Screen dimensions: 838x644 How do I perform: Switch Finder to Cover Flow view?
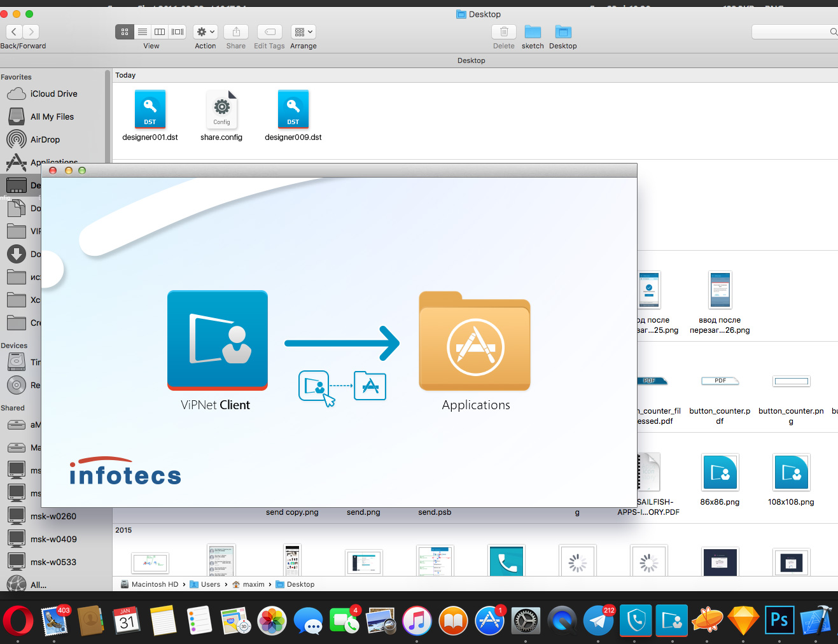pyautogui.click(x=178, y=31)
